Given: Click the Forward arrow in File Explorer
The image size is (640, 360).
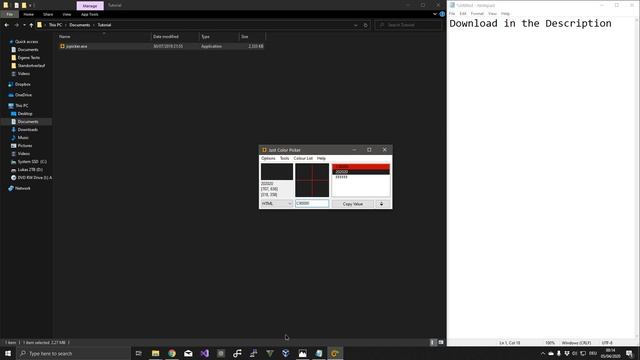Looking at the screenshot, I should (16, 25).
